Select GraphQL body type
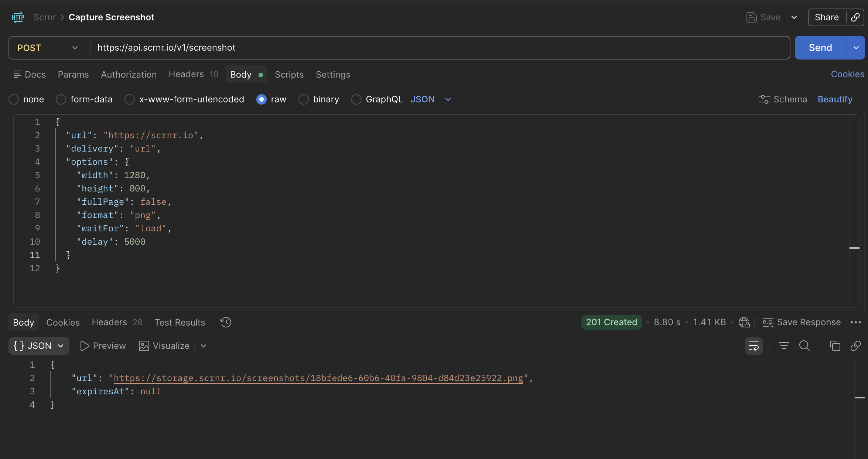This screenshot has width=868, height=459. click(356, 99)
